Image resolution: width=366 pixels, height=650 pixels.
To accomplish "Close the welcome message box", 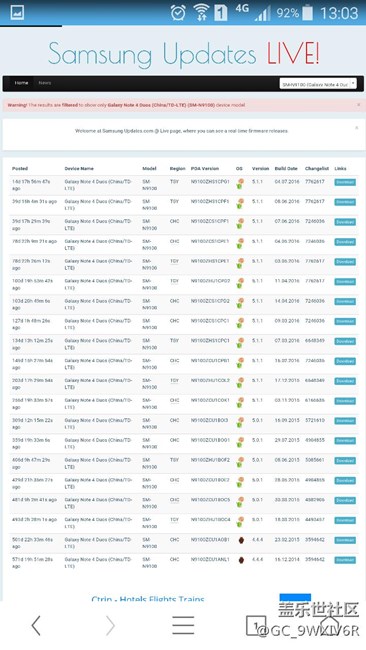I will click(x=356, y=128).
